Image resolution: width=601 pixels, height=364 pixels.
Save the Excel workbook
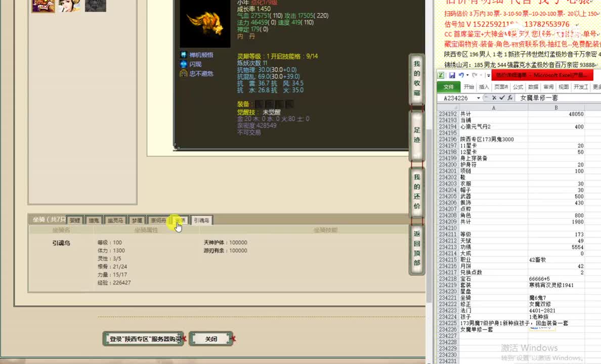pos(452,75)
